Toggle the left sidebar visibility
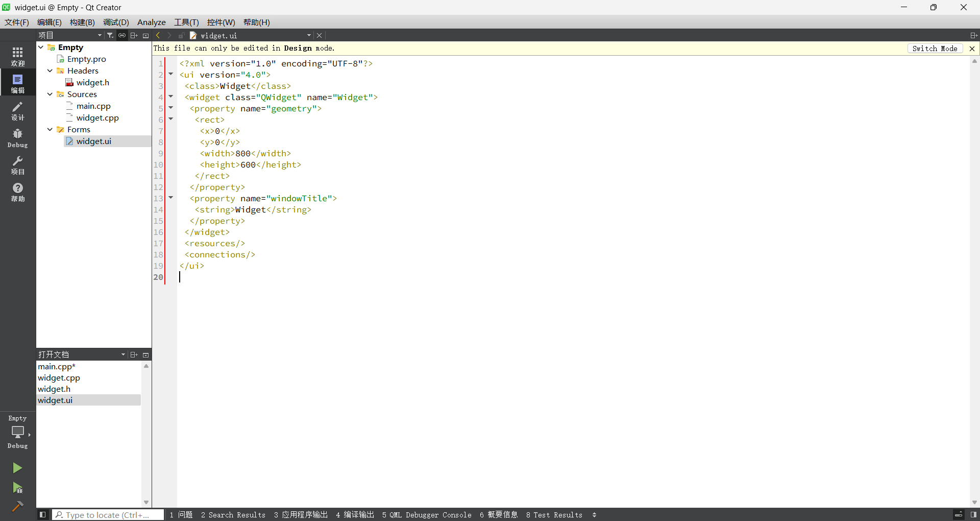This screenshot has height=521, width=980. click(x=43, y=514)
